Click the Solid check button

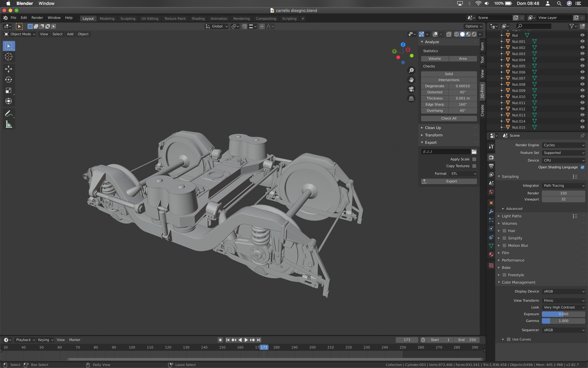(x=449, y=74)
